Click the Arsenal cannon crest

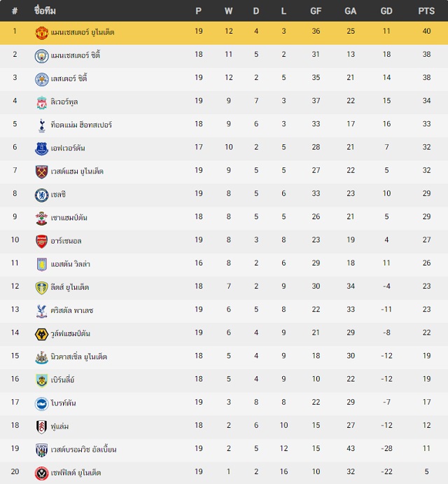tap(41, 242)
